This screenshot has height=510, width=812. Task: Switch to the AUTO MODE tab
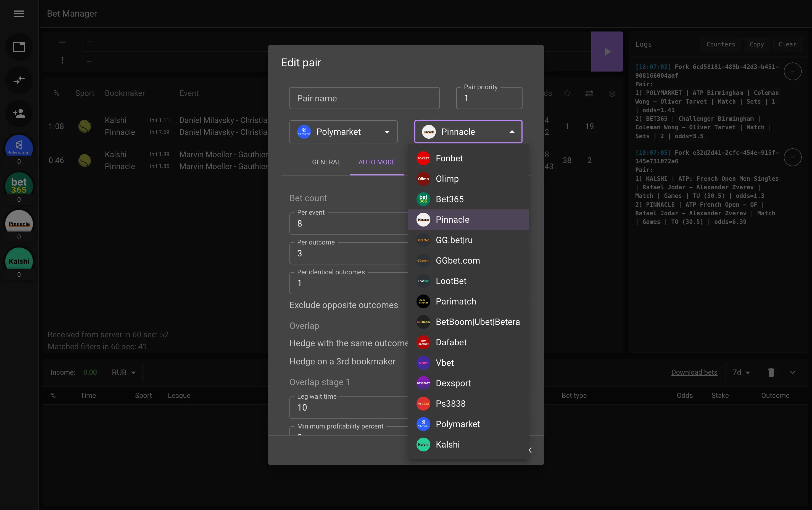coord(377,162)
